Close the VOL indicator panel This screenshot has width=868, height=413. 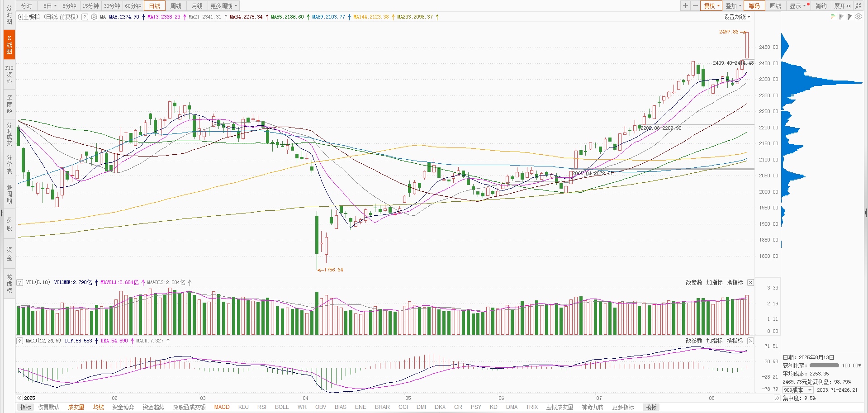750,283
